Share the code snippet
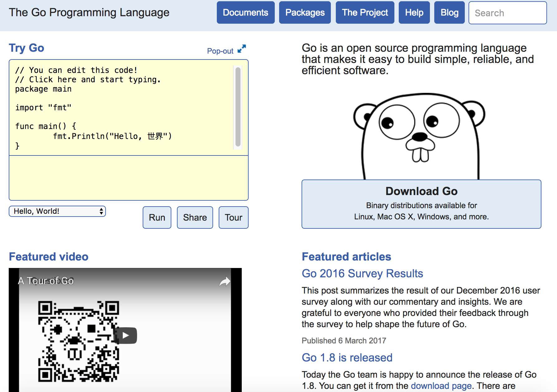Image resolution: width=557 pixels, height=392 pixels. pos(195,218)
